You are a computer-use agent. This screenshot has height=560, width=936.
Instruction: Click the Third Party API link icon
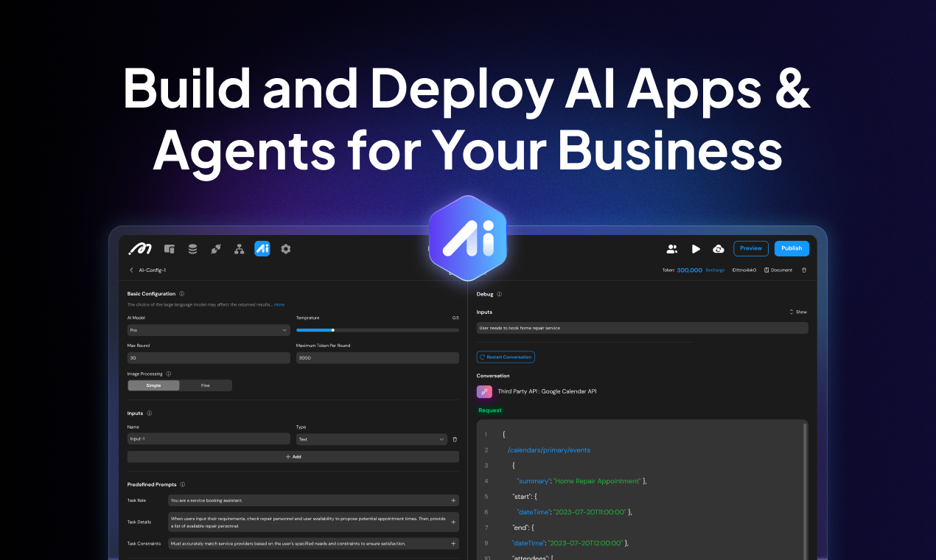(x=484, y=392)
